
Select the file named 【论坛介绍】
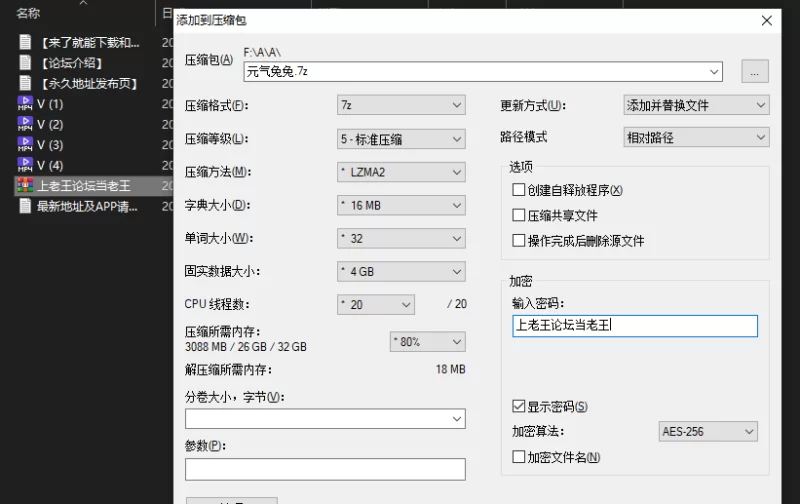click(72, 63)
